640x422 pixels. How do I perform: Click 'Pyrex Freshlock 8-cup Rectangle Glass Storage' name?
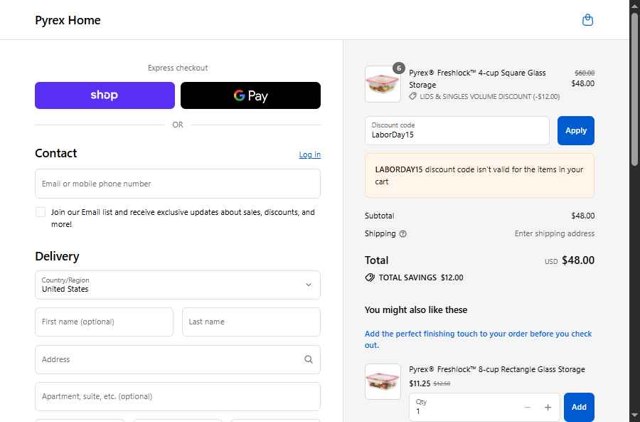point(497,369)
